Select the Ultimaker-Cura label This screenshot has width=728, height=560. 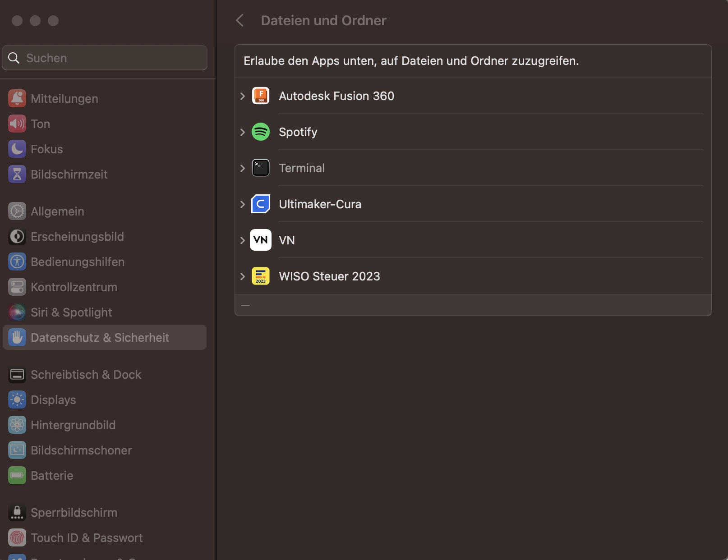pyautogui.click(x=320, y=204)
